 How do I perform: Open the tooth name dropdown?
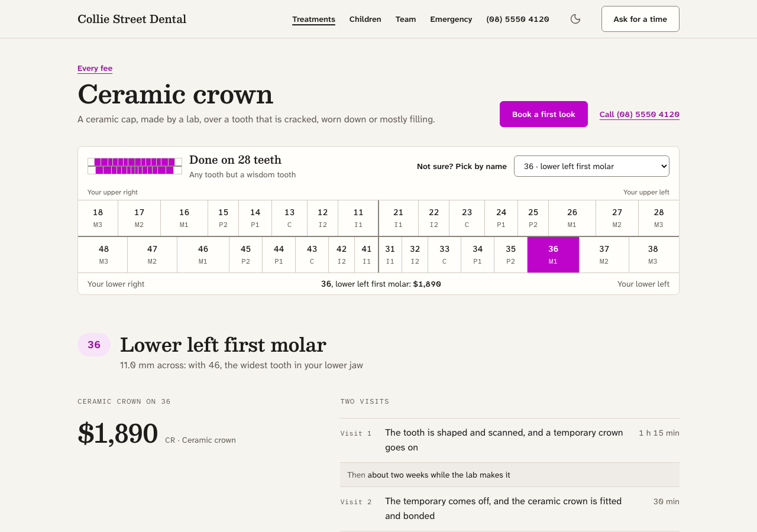pos(591,166)
